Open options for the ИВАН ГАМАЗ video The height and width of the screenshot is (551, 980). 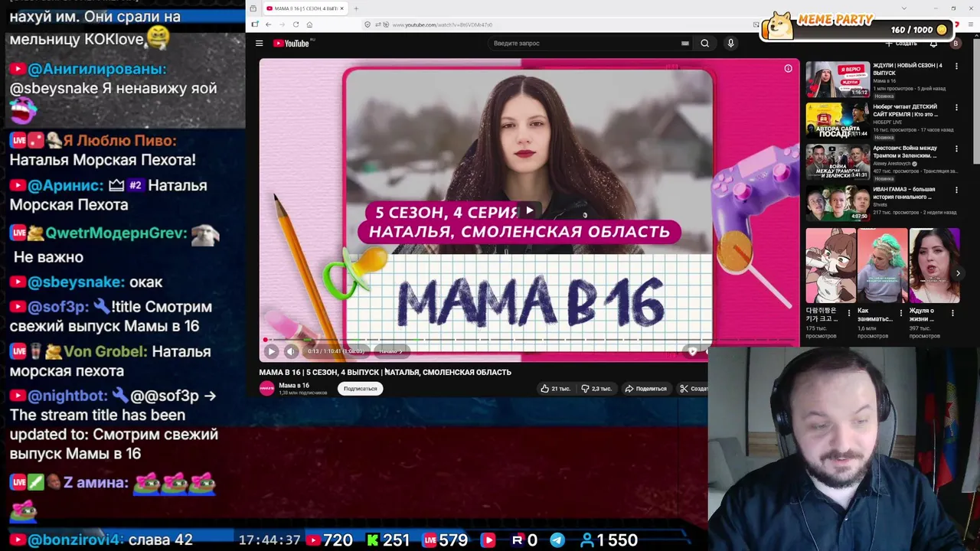956,191
